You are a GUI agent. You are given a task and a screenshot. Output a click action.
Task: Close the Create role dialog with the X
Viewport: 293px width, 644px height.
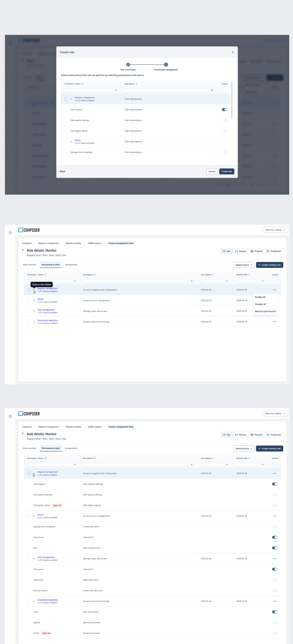[233, 52]
